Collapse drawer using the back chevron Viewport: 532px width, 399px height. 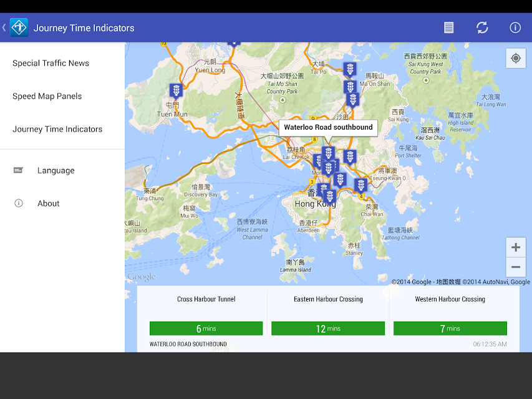click(x=4, y=27)
